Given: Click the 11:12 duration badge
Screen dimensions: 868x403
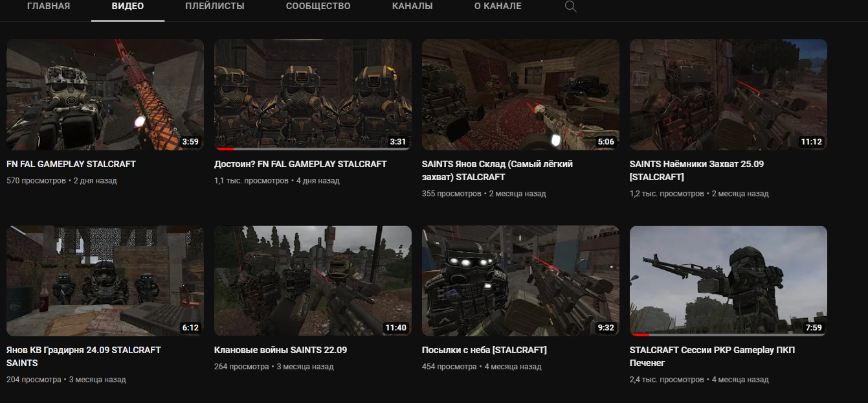Looking at the screenshot, I should [811, 141].
